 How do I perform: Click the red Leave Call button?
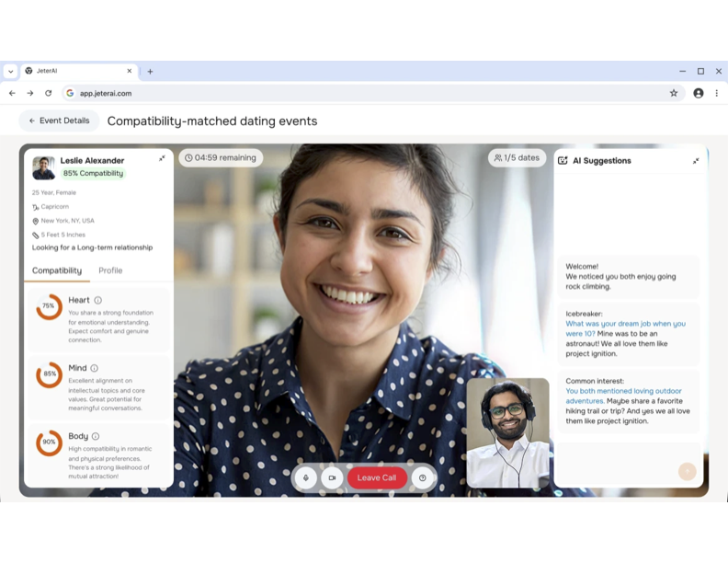coord(377,477)
